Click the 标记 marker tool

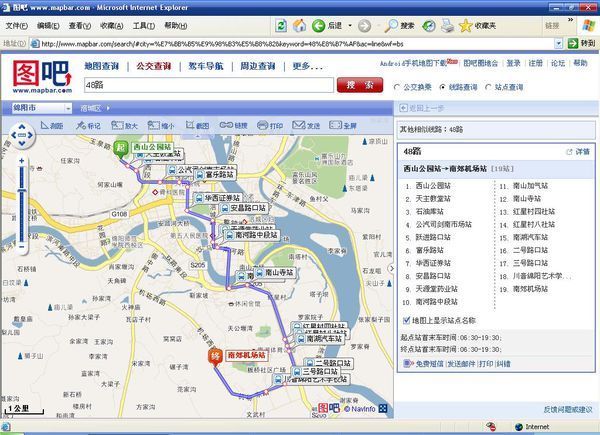[x=89, y=126]
